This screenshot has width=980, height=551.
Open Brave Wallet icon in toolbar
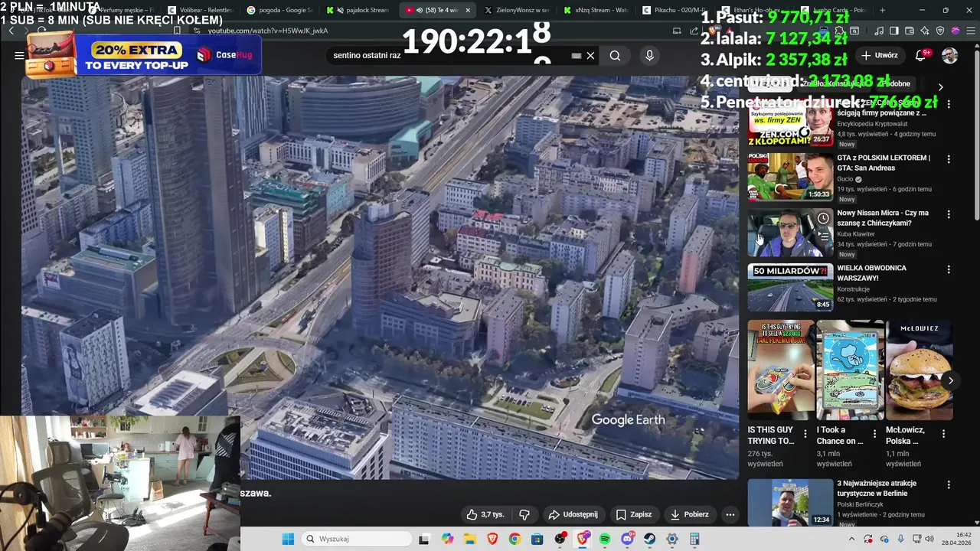910,31
